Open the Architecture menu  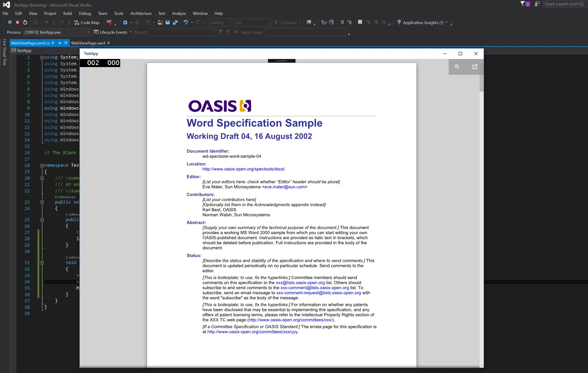coord(141,13)
